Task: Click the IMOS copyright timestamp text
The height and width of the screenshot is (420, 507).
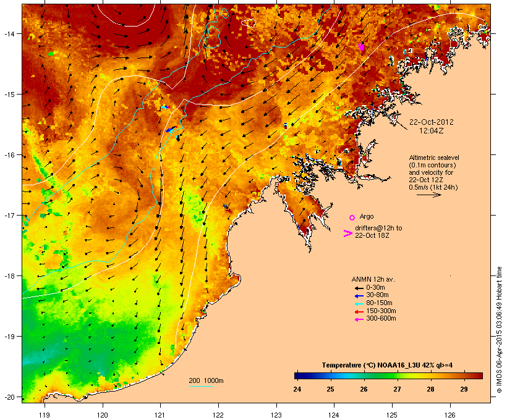Action: 499,330
